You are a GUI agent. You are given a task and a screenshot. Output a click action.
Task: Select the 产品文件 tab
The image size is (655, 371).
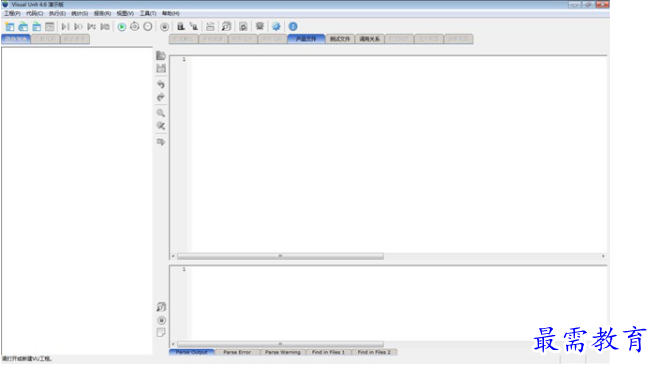[x=306, y=39]
